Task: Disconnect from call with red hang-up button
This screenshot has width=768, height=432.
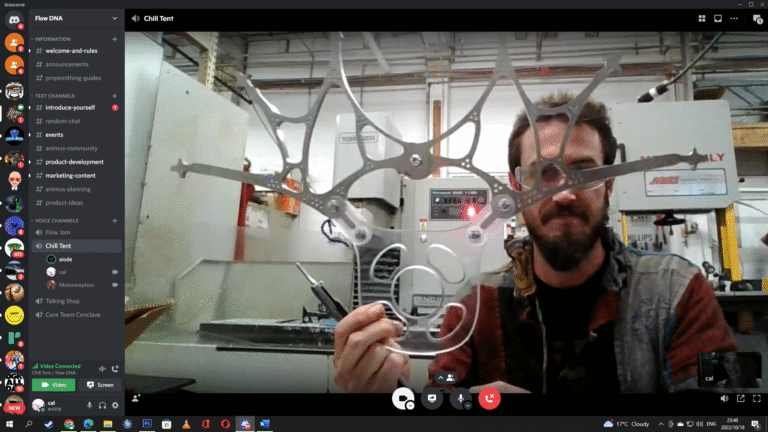Action: [x=489, y=398]
